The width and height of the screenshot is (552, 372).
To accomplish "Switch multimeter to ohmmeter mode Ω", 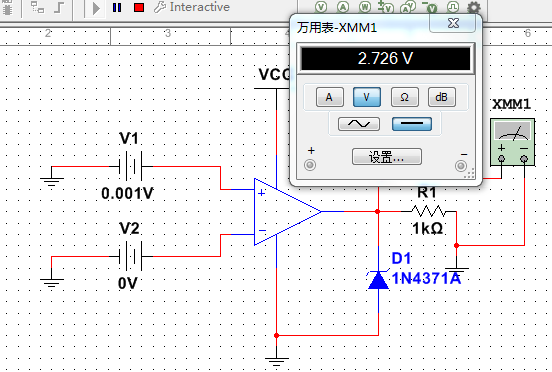I will point(404,97).
